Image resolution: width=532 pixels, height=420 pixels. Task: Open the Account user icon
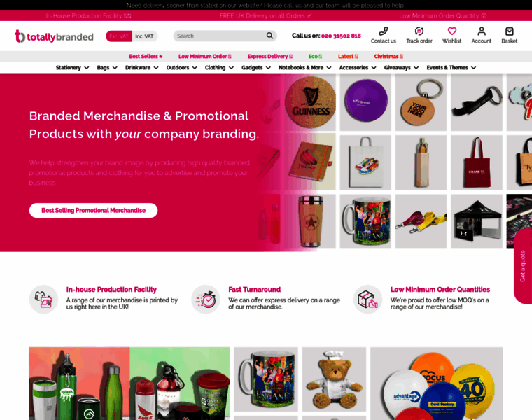tap(481, 31)
